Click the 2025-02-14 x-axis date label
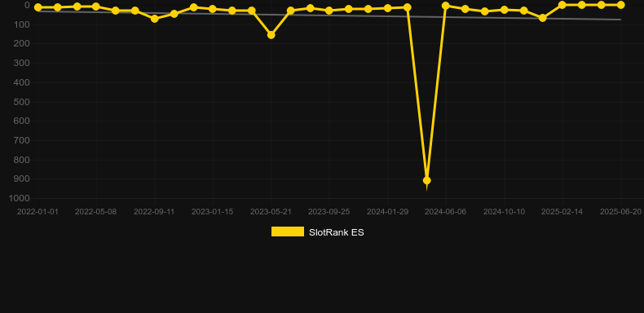 pyautogui.click(x=562, y=212)
